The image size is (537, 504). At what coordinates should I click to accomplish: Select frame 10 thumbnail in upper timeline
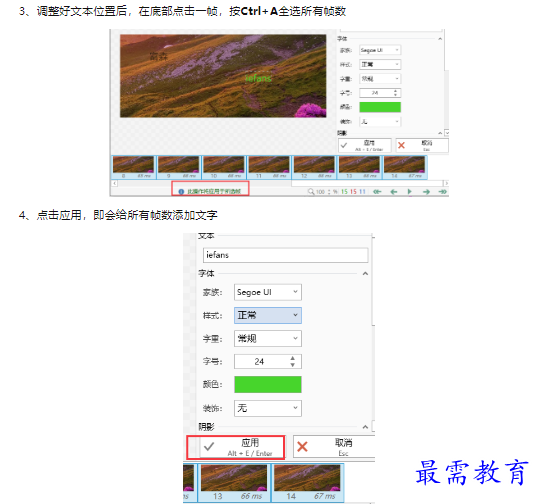[224, 167]
